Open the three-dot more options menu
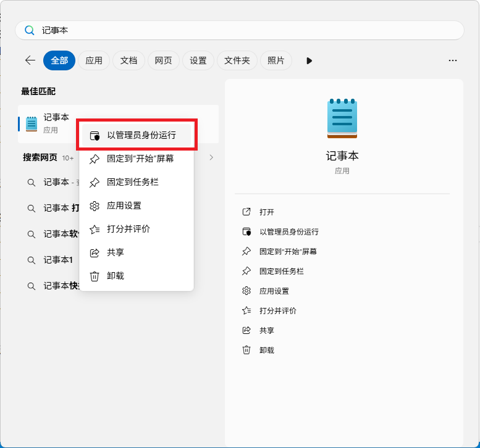 pos(453,60)
